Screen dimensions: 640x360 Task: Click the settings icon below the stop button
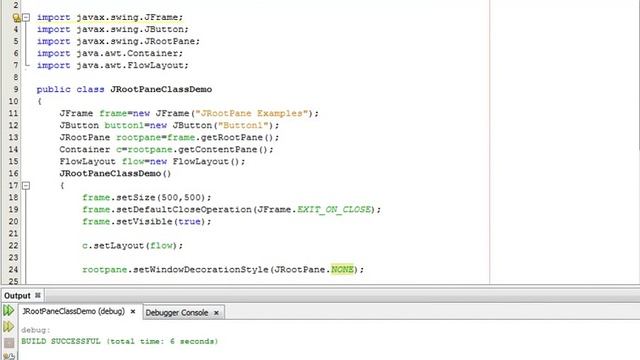[x=9, y=356]
